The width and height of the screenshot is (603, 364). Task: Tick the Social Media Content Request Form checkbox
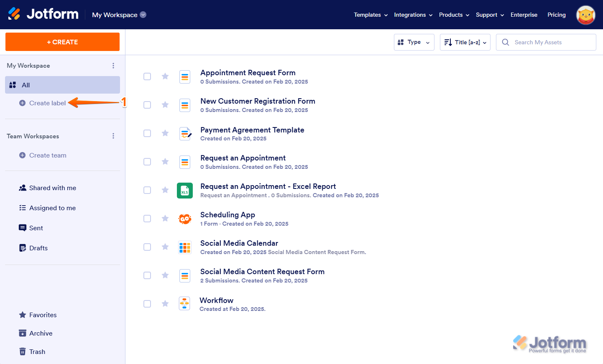tap(147, 275)
